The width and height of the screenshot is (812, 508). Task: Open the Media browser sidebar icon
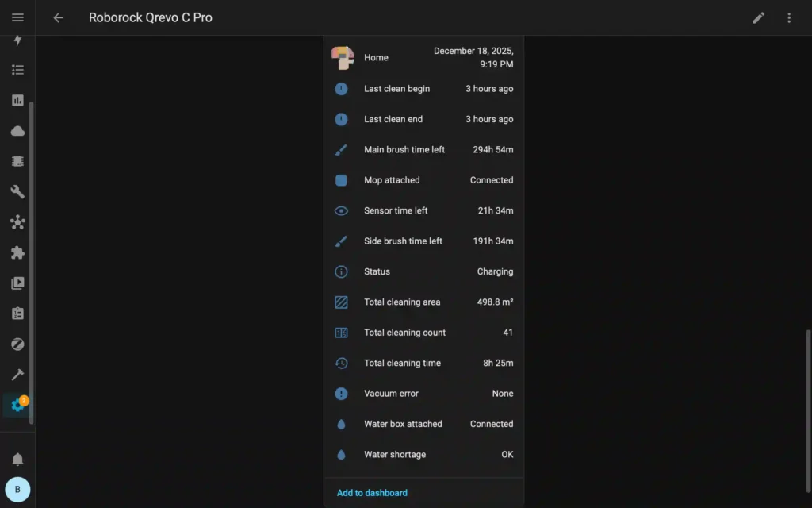click(x=17, y=283)
